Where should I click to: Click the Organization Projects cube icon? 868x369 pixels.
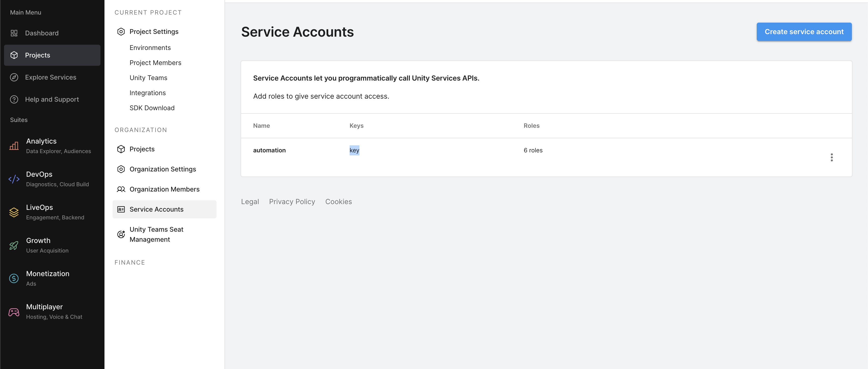[x=121, y=149]
